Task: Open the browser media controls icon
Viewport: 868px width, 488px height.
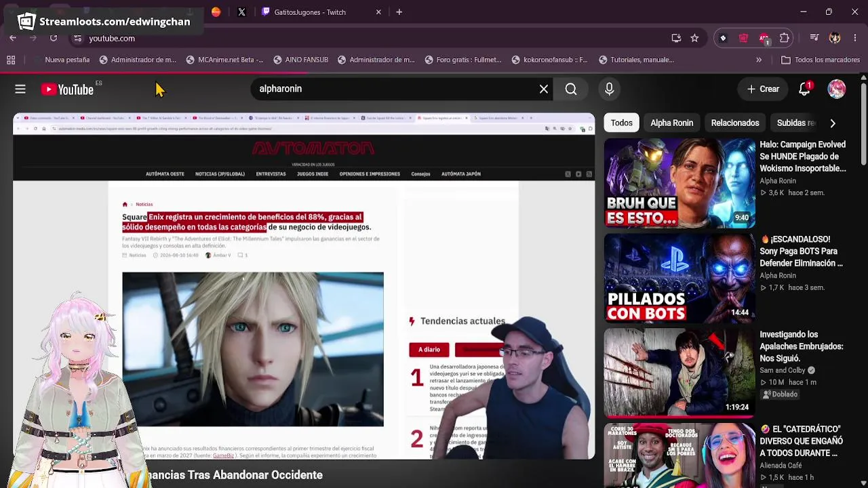Action: (x=814, y=39)
